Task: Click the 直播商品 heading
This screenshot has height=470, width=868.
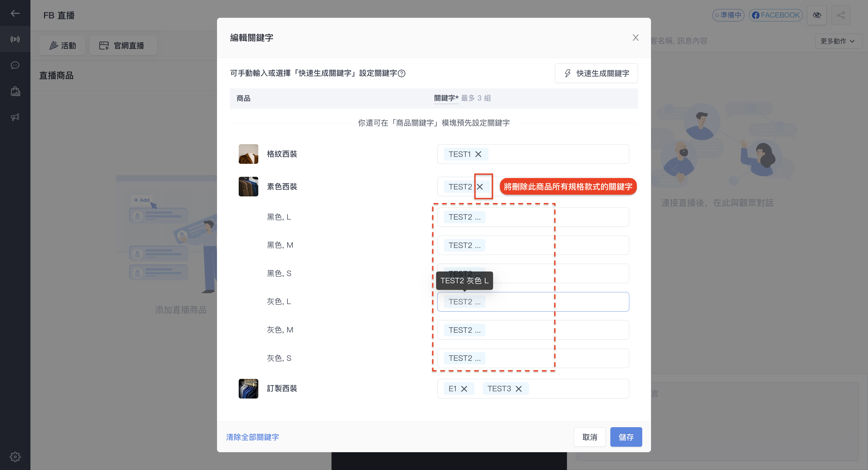Action: click(x=56, y=75)
